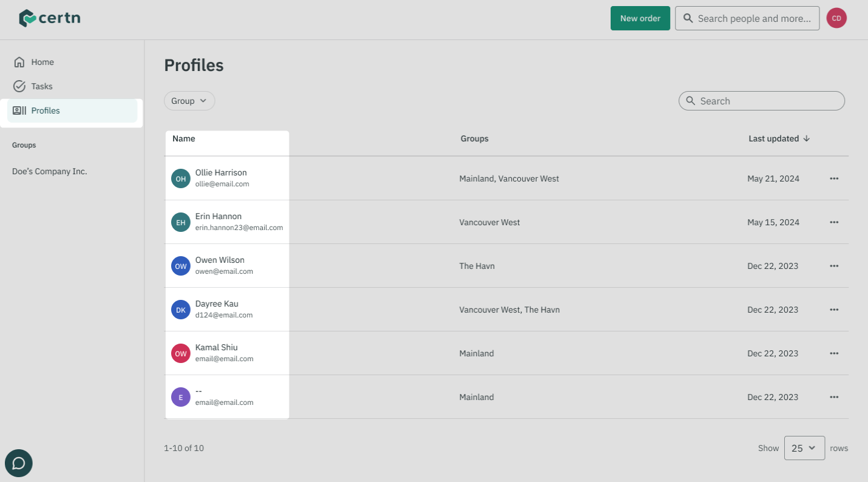
Task: Click the Search people and more bar
Action: coord(747,18)
